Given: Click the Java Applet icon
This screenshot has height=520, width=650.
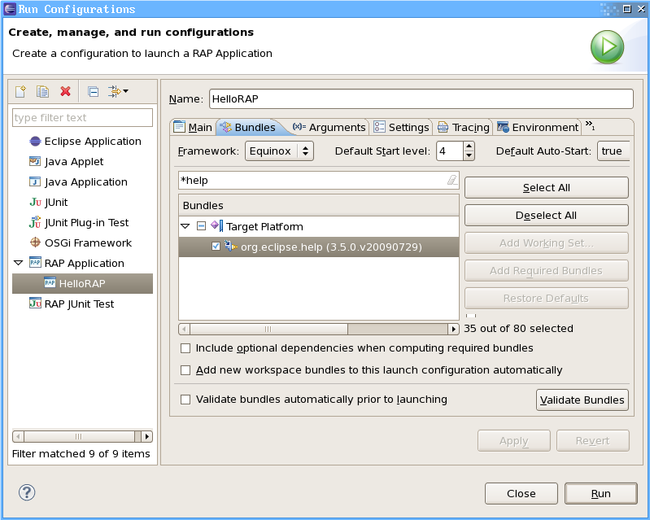Looking at the screenshot, I should [x=35, y=161].
